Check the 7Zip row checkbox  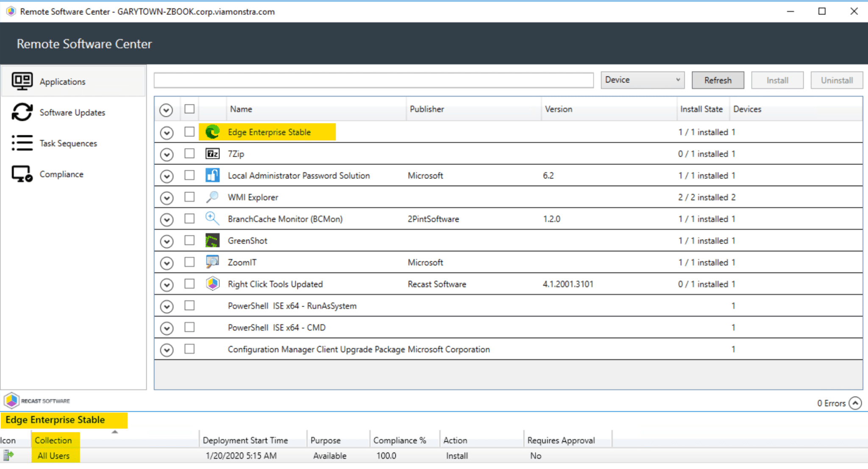(189, 154)
